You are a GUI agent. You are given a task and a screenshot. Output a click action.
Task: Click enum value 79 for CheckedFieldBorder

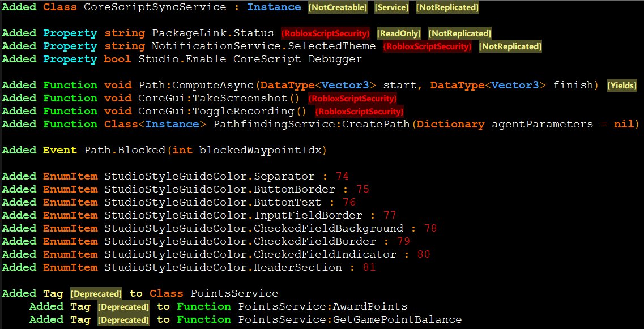403,242
